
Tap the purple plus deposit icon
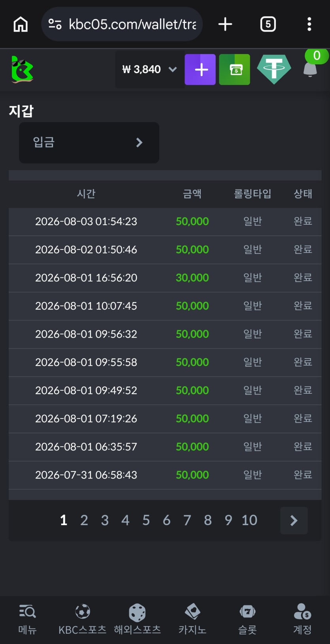(200, 69)
